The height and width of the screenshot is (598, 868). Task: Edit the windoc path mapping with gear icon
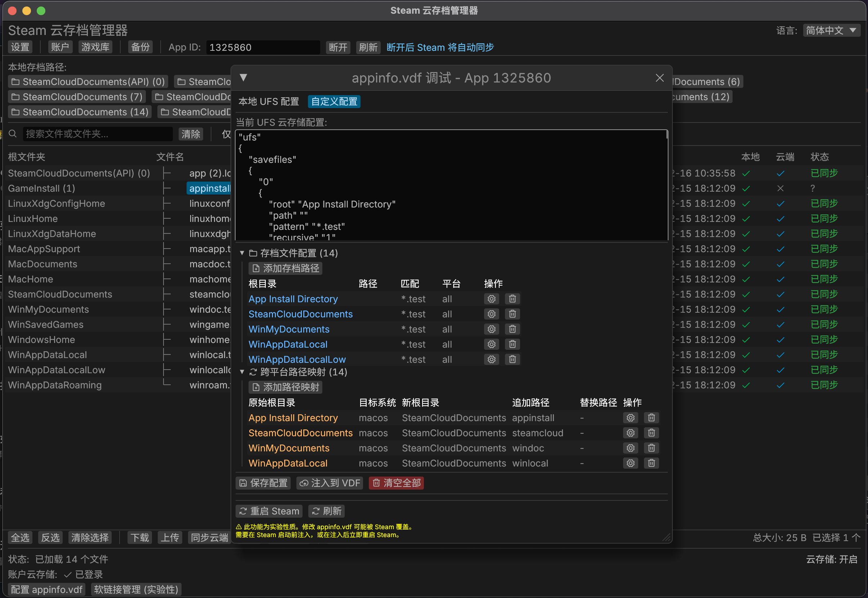tap(631, 448)
